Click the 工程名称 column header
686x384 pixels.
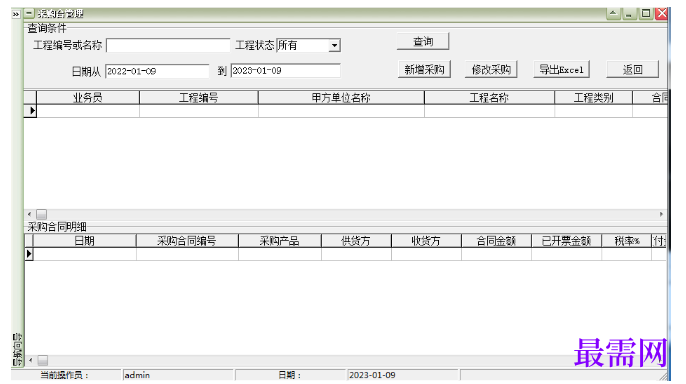point(489,98)
